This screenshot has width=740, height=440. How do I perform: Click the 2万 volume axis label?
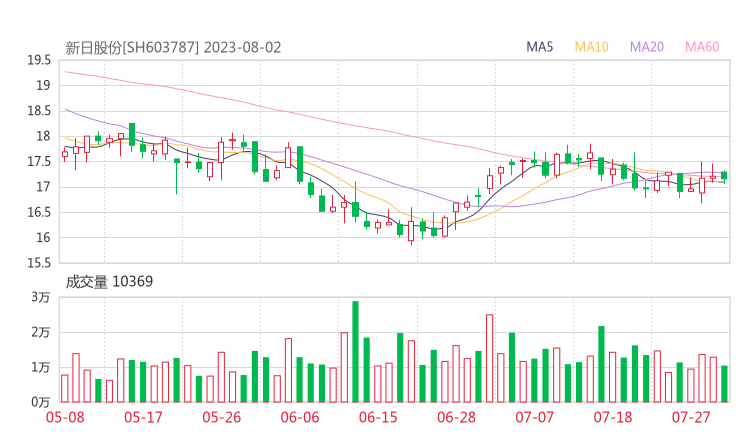click(x=41, y=332)
